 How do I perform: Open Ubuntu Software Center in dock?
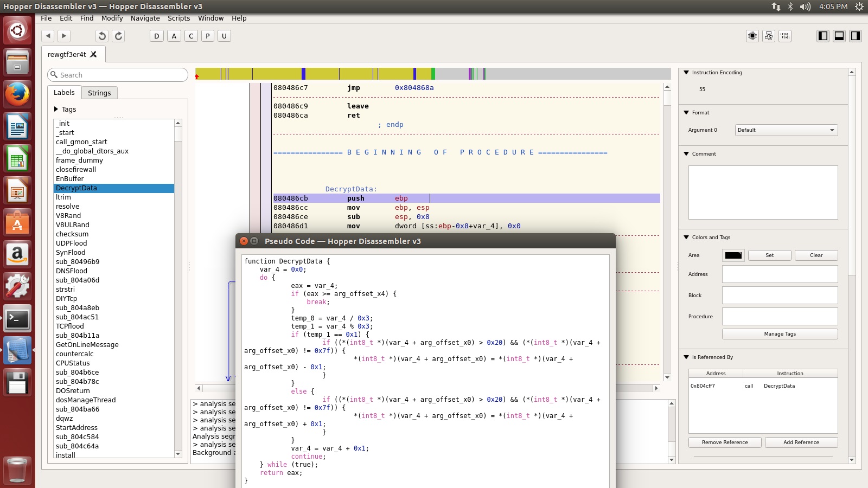(x=17, y=223)
